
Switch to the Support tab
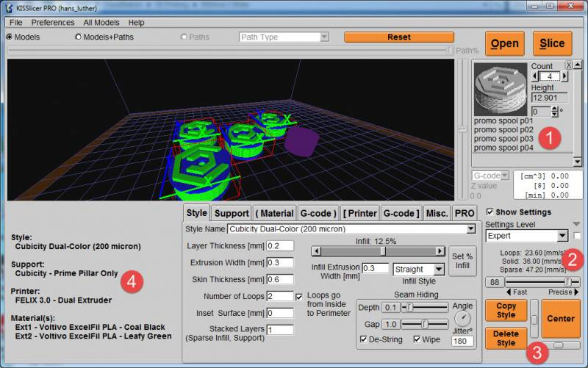tap(231, 213)
